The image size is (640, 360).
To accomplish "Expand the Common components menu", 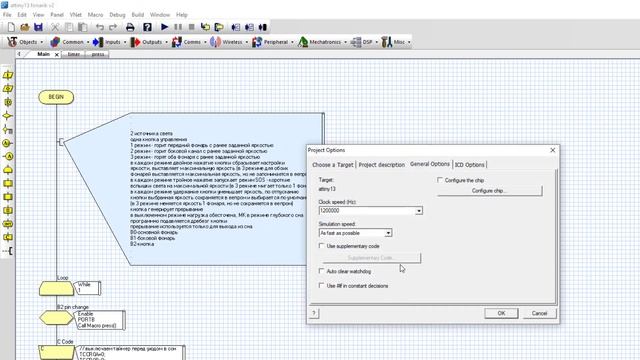I will [69, 42].
